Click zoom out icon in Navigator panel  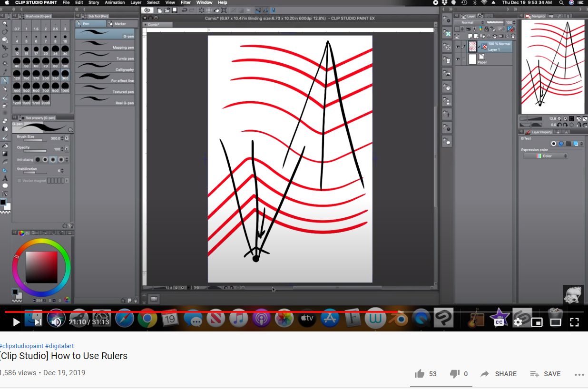560,118
